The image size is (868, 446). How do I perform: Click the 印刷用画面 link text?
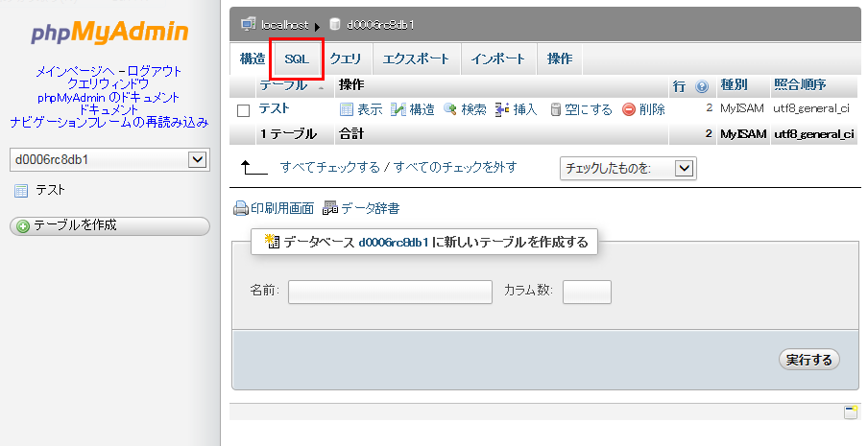[282, 208]
